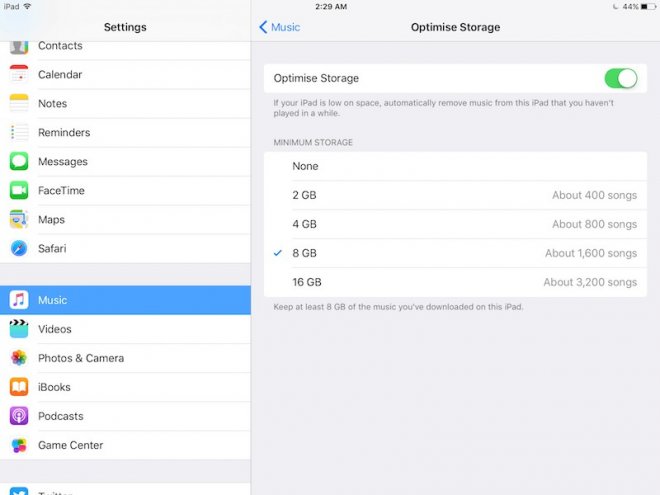Tap the Game Center icon
Image resolution: width=660 pixels, height=495 pixels.
coord(19,445)
